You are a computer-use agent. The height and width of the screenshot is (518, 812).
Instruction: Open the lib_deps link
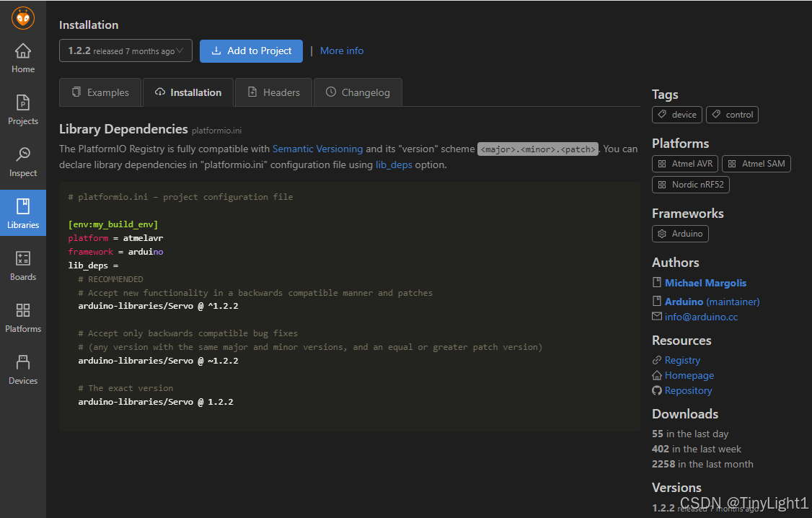click(394, 164)
